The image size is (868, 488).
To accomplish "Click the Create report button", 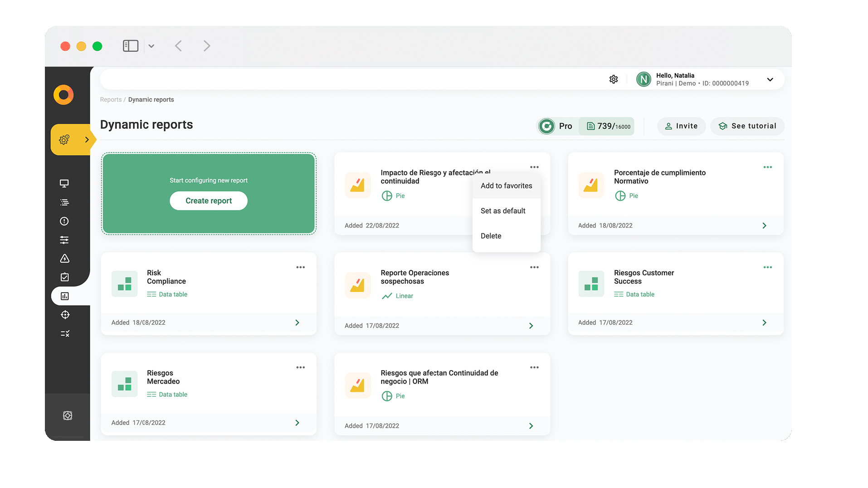I will click(208, 200).
